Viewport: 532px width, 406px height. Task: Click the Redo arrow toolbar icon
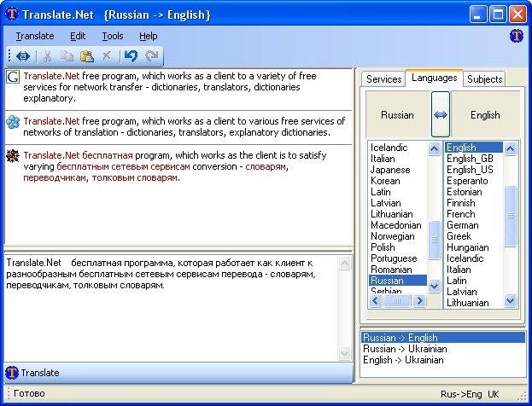pyautogui.click(x=152, y=56)
